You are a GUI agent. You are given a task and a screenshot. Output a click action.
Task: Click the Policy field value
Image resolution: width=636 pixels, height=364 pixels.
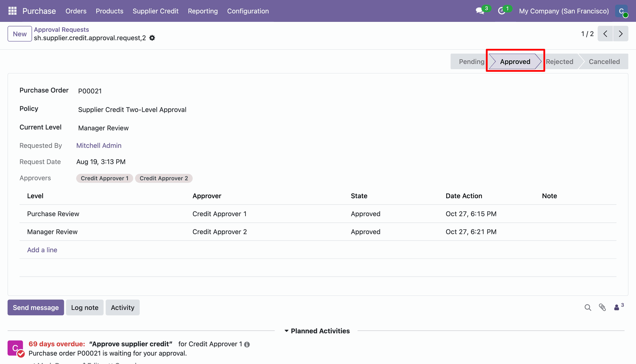(132, 110)
